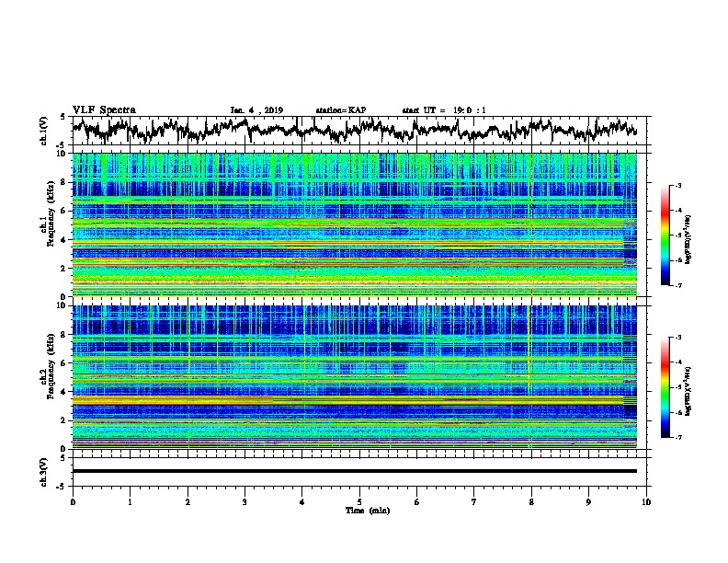728x563 pixels.
Task: Click the ch.1 spectrogram "4" kHz tick label
Action: pos(64,240)
